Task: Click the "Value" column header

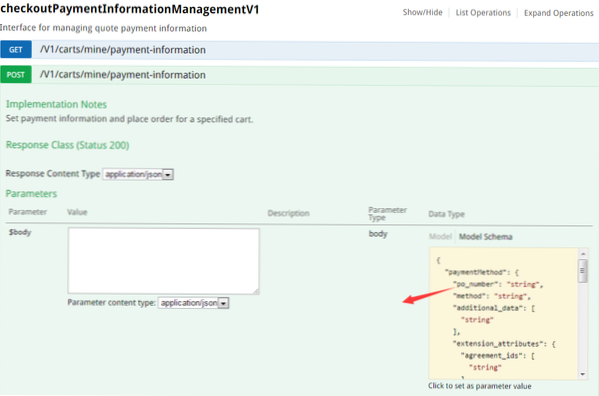Action: coord(77,212)
